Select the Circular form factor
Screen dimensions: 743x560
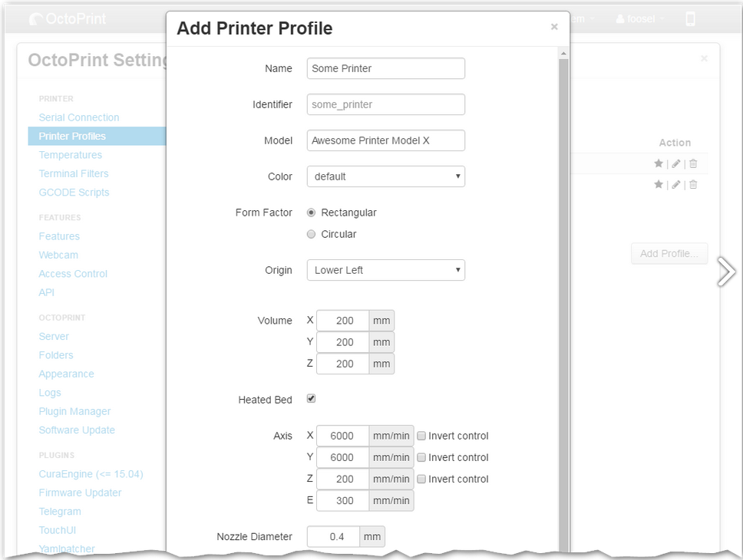[312, 234]
